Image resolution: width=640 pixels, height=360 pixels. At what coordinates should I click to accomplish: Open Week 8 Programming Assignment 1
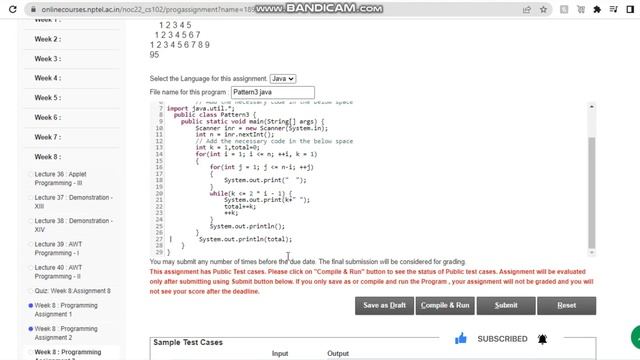66,310
